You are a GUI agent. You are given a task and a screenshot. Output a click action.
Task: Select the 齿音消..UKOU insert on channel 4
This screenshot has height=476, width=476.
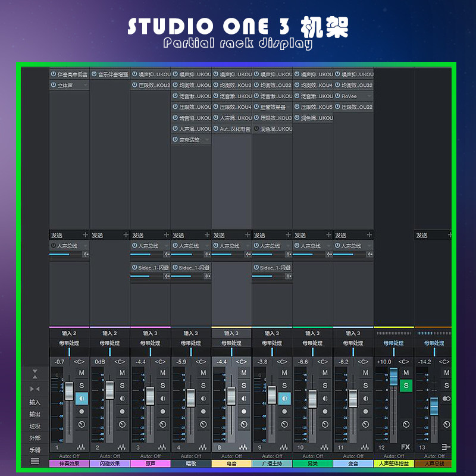[191, 118]
